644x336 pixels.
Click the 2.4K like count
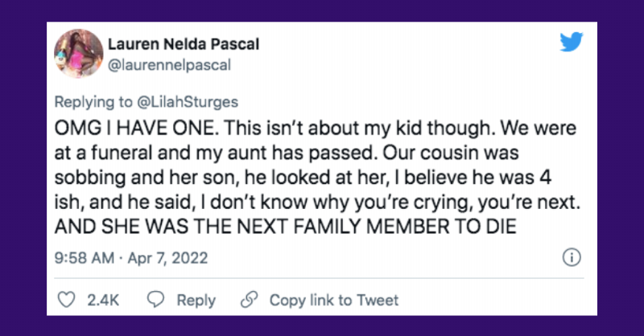103,300
